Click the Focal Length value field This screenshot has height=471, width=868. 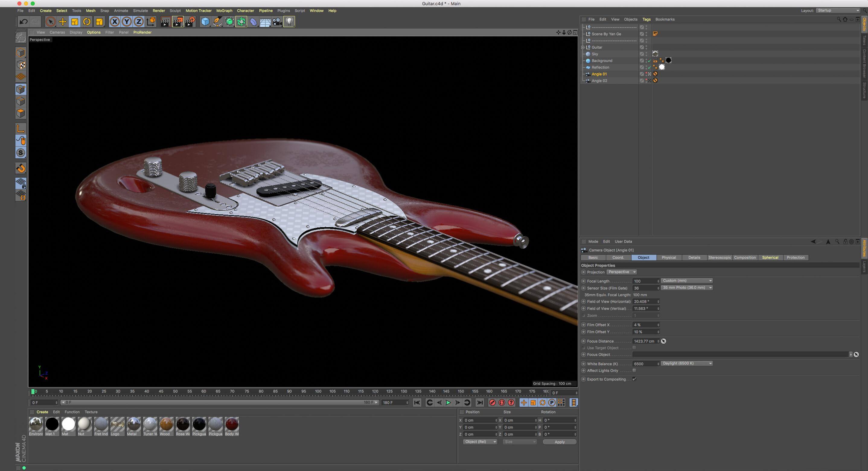[x=644, y=281]
